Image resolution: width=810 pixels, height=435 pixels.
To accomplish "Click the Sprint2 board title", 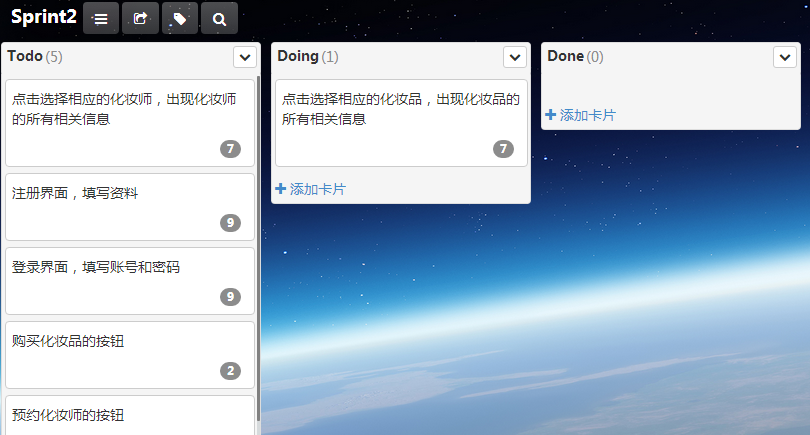I will coord(43,17).
